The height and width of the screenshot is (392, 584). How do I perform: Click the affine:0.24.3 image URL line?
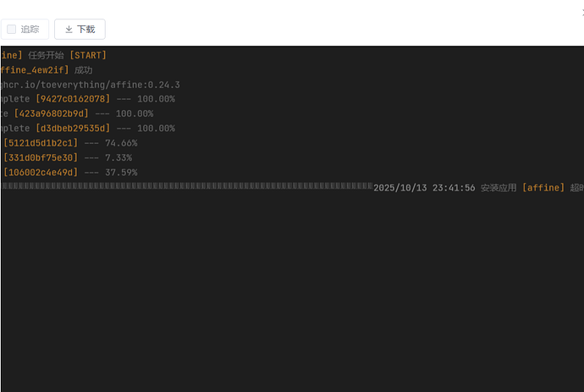pyautogui.click(x=90, y=85)
